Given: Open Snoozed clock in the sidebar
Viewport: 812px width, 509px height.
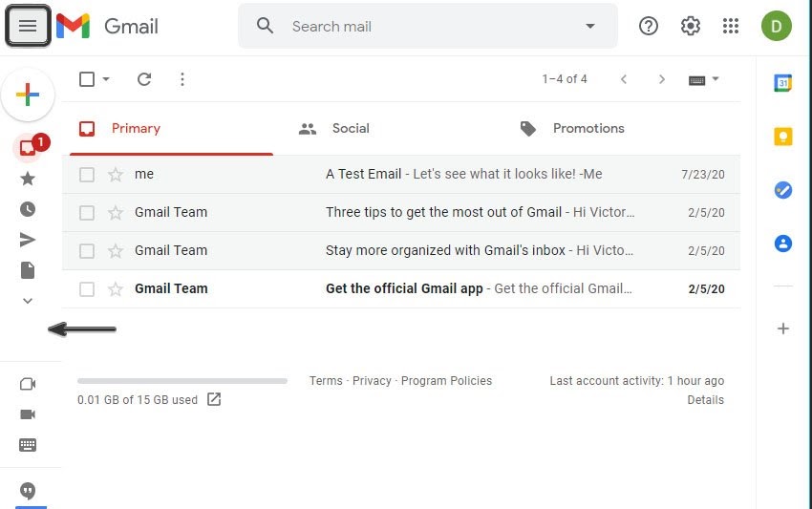Looking at the screenshot, I should tap(28, 209).
